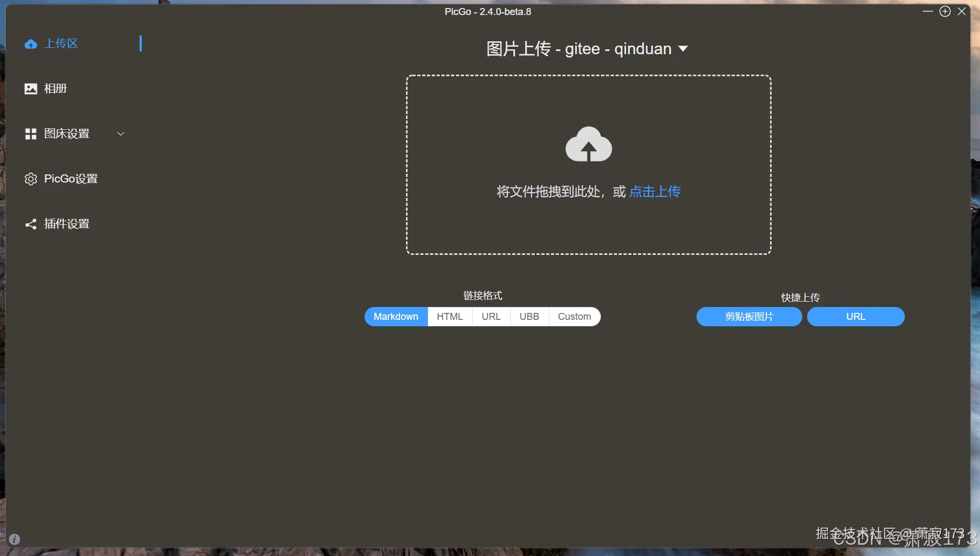
Task: Click the cloud upload icon in drop area
Action: pyautogui.click(x=588, y=144)
